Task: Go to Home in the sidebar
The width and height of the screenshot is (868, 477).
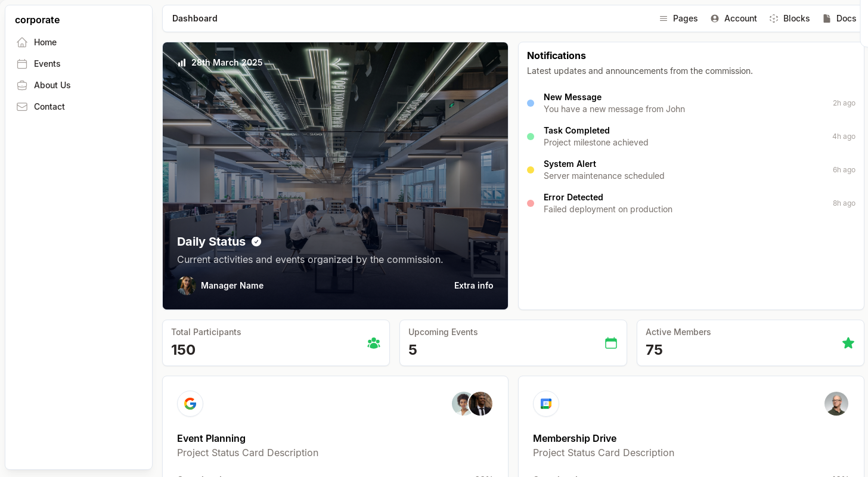Action: tap(45, 42)
